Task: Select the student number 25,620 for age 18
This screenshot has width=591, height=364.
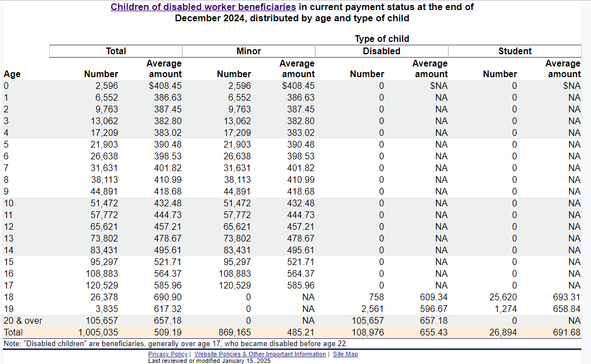Action: [503, 297]
